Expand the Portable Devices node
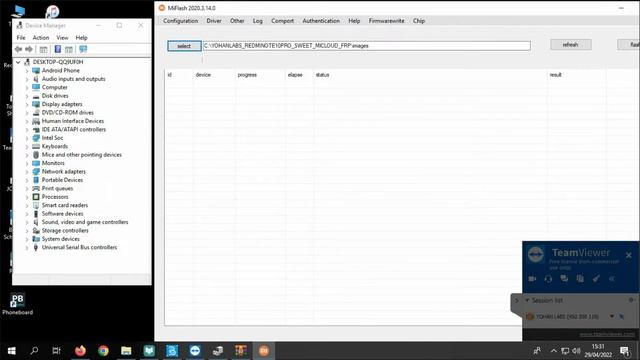The image size is (640, 360). [x=27, y=180]
